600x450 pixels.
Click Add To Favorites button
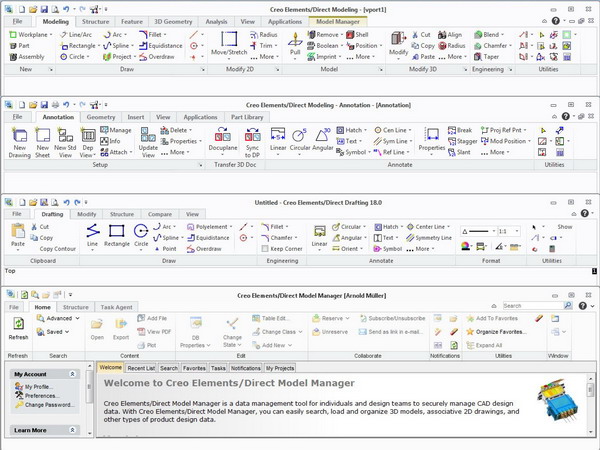point(492,318)
